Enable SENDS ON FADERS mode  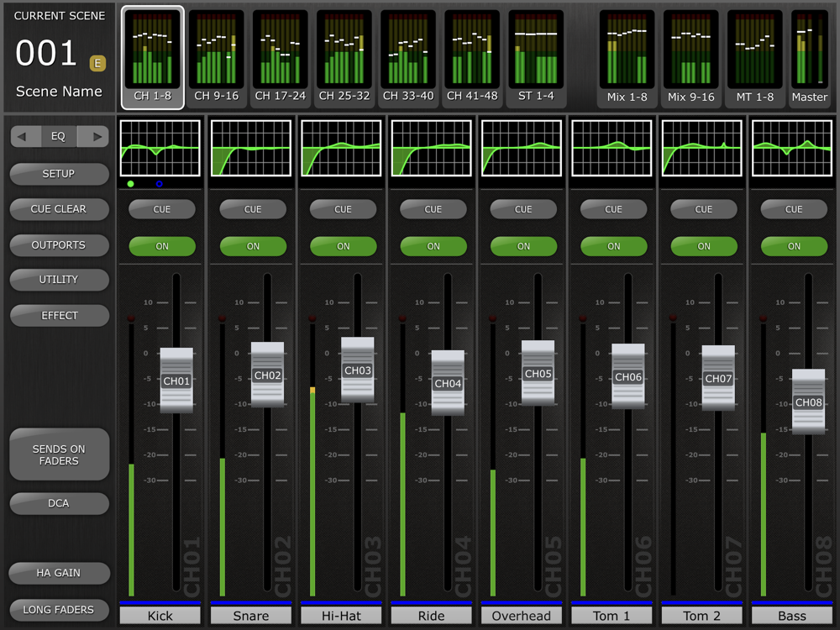[59, 454]
